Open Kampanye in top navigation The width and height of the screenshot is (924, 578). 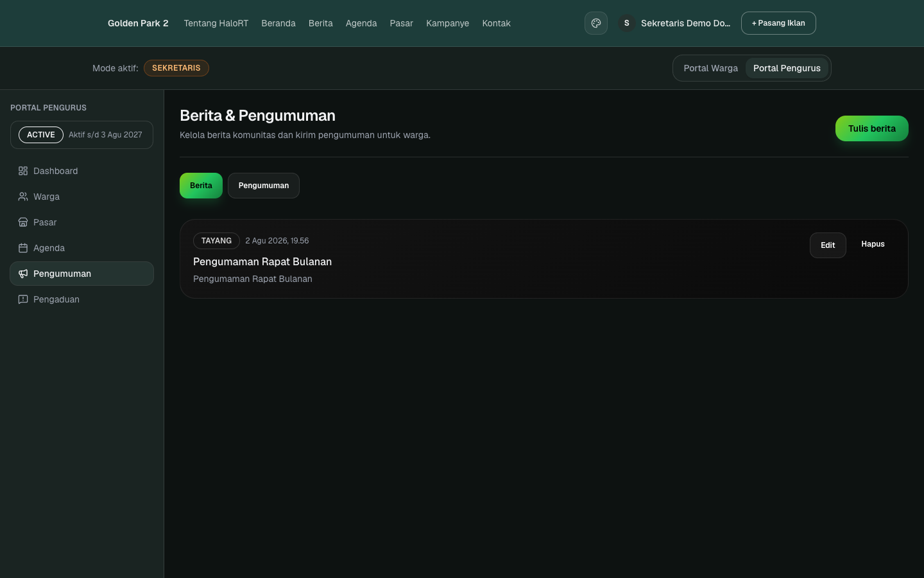click(x=448, y=23)
